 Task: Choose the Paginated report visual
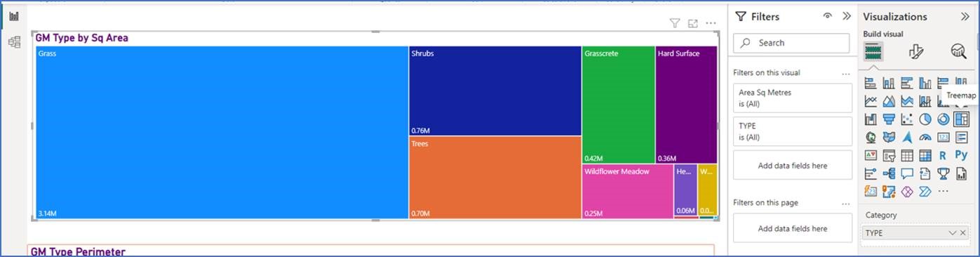pyautogui.click(x=961, y=173)
